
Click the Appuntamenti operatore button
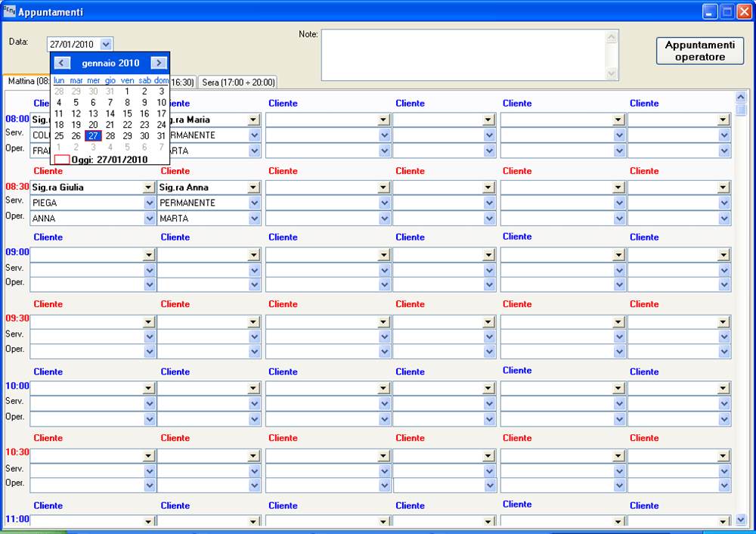[700, 51]
